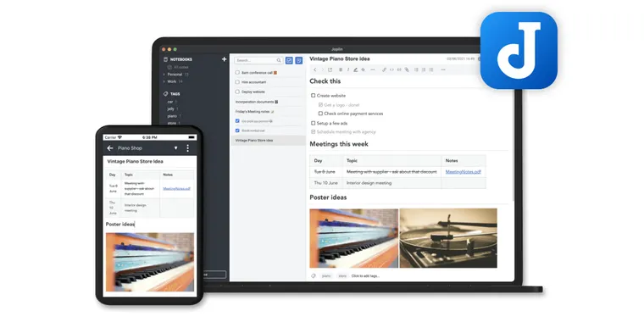Viewport: 644px width, 322px height.
Task: Click the piano keyboard image on laptop
Action: (353, 238)
